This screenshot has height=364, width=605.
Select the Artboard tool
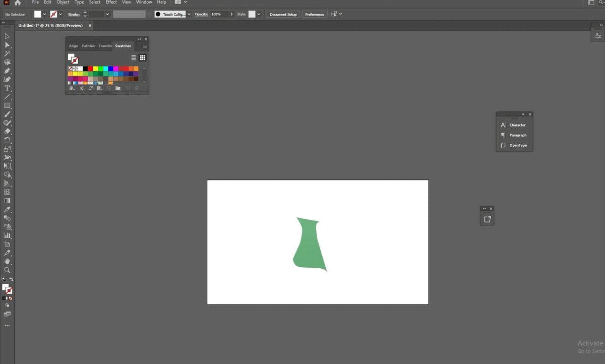click(x=7, y=244)
